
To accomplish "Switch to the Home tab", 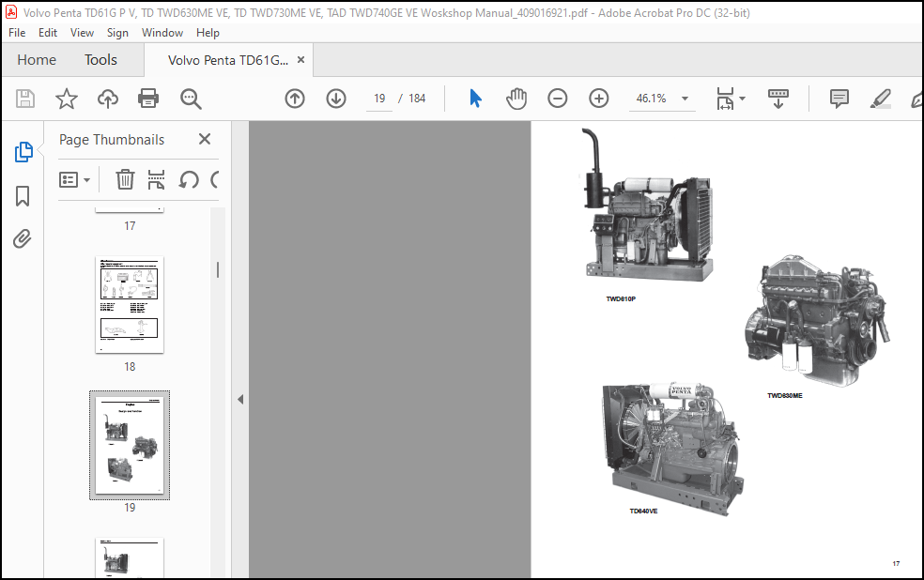I will pos(37,59).
